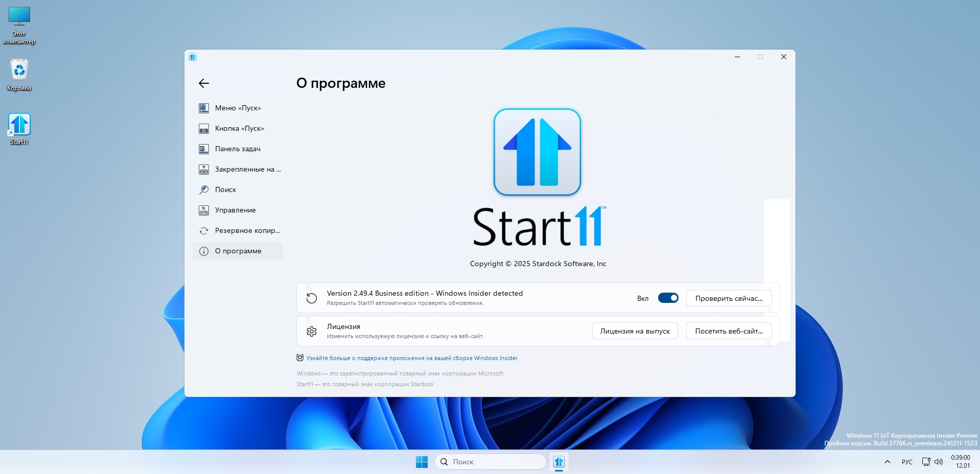Click the refresh icon beside Version row
This screenshot has width=980, height=474.
pos(312,298)
